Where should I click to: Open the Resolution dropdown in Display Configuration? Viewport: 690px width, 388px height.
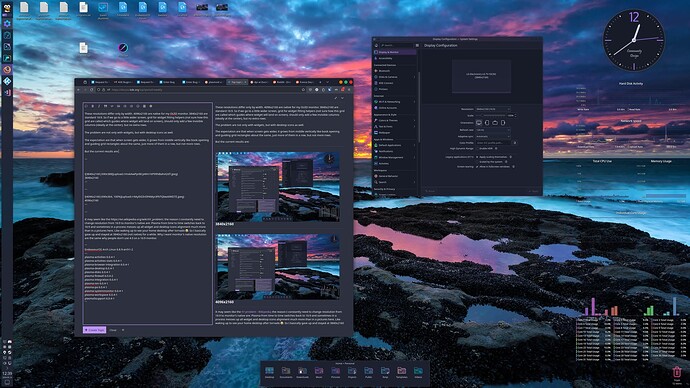(x=493, y=109)
